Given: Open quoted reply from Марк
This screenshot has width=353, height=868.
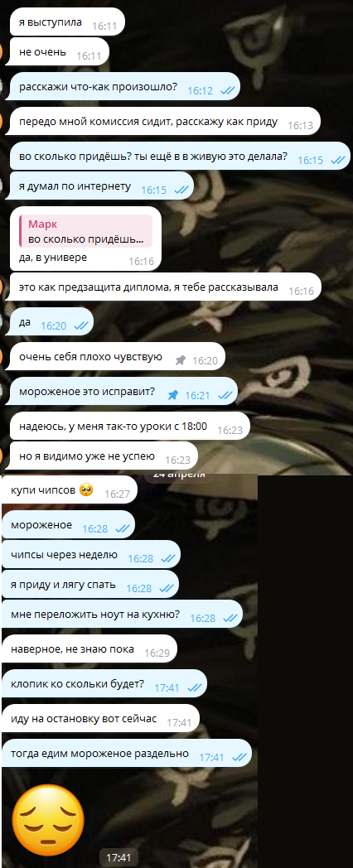Looking at the screenshot, I should (86, 231).
